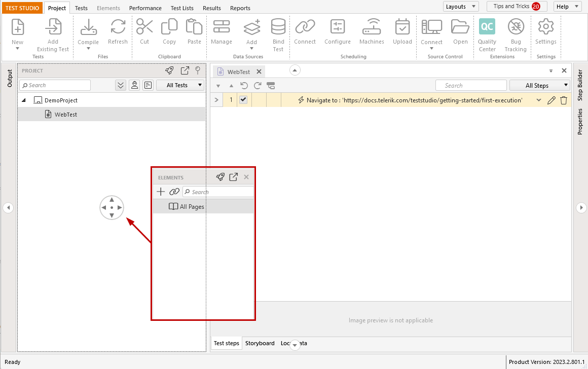This screenshot has height=369, width=588.
Task: Click the list view icon in Project panel
Action: point(148,85)
